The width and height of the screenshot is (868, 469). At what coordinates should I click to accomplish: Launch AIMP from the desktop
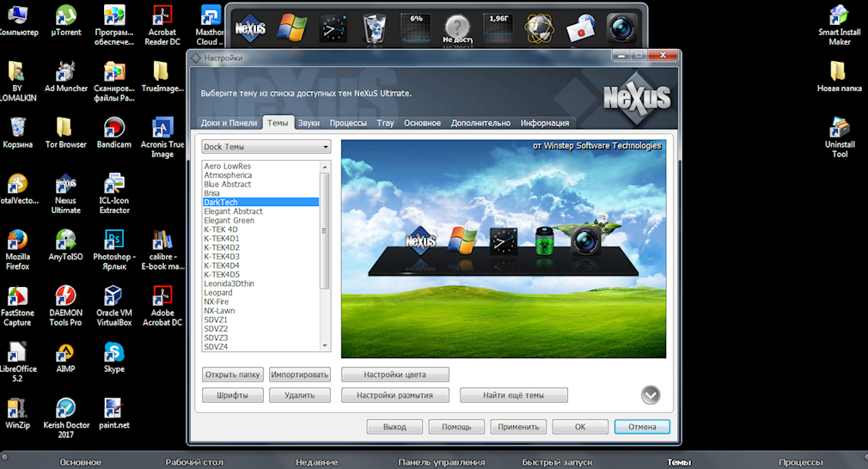pyautogui.click(x=66, y=357)
